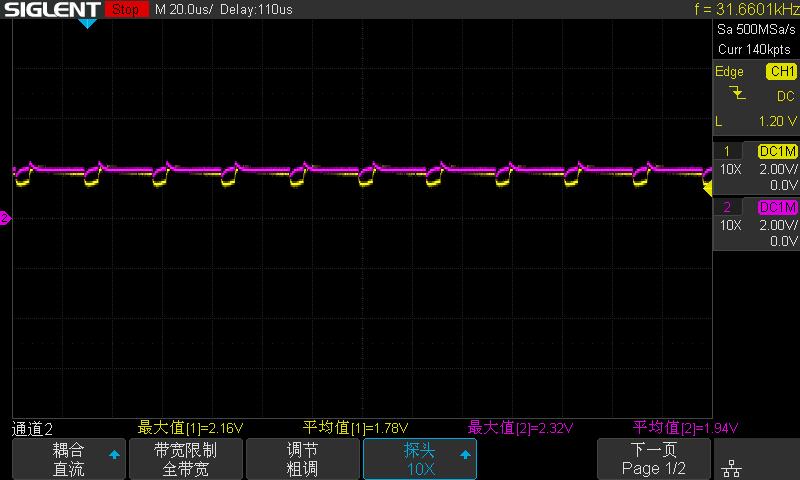
Task: Click the yellow trigger level marker at right edge
Action: 708,190
